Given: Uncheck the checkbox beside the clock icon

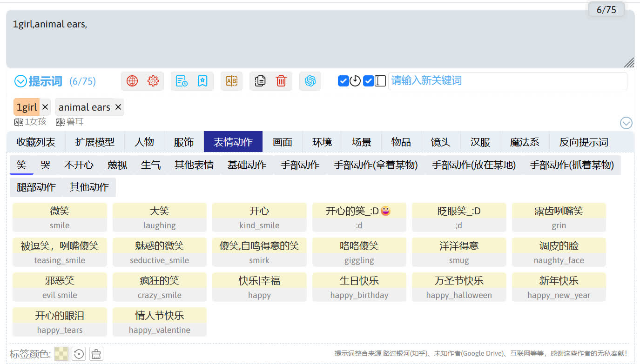Looking at the screenshot, I should (343, 81).
